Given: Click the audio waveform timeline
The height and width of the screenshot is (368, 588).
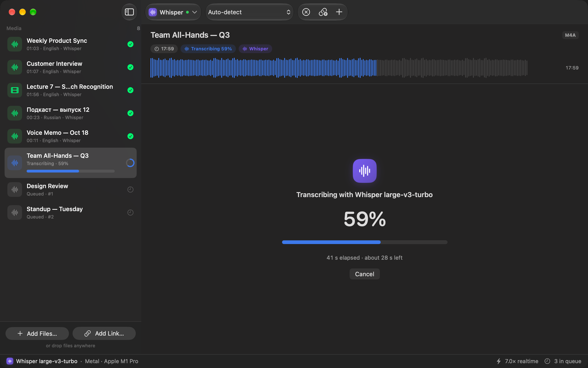Looking at the screenshot, I should pyautogui.click(x=339, y=68).
